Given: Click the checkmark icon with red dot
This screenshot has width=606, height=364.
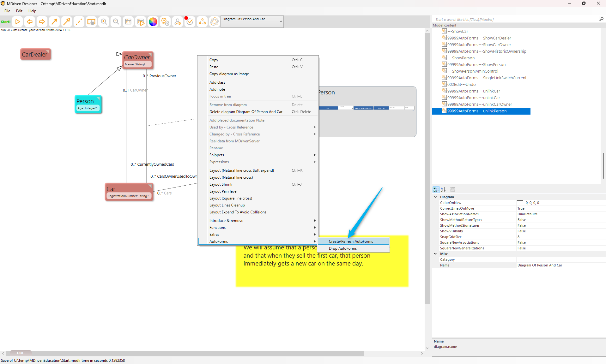Looking at the screenshot, I should pos(190,22).
